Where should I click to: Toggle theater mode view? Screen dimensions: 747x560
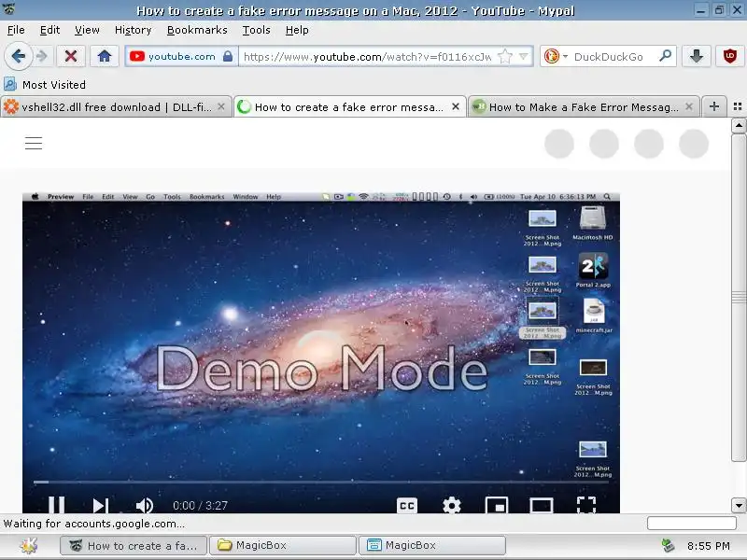542,505
